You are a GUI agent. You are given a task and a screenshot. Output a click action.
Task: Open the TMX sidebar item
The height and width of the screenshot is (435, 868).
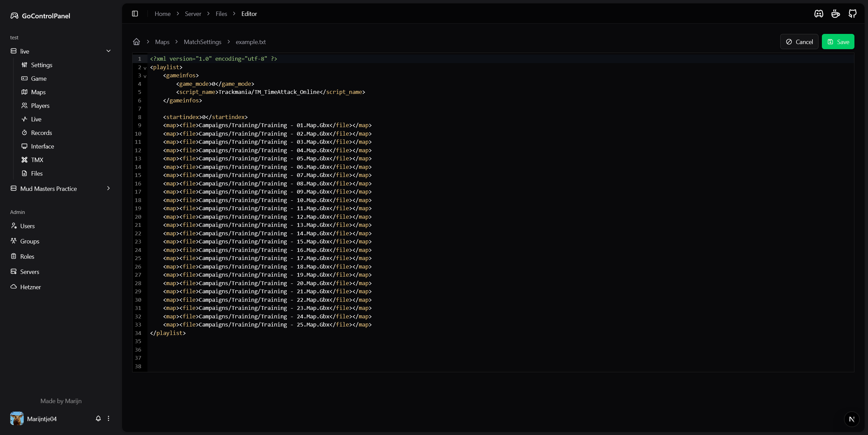(37, 160)
